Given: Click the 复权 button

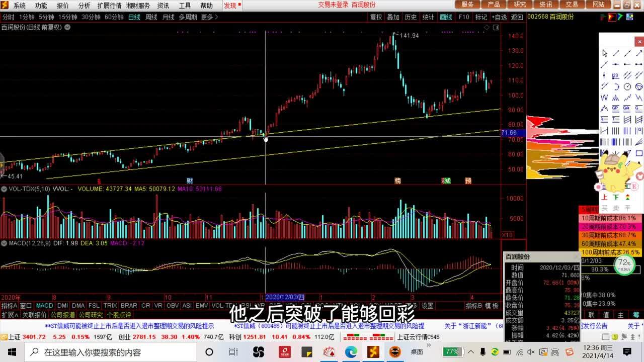Looking at the screenshot, I should (376, 17).
